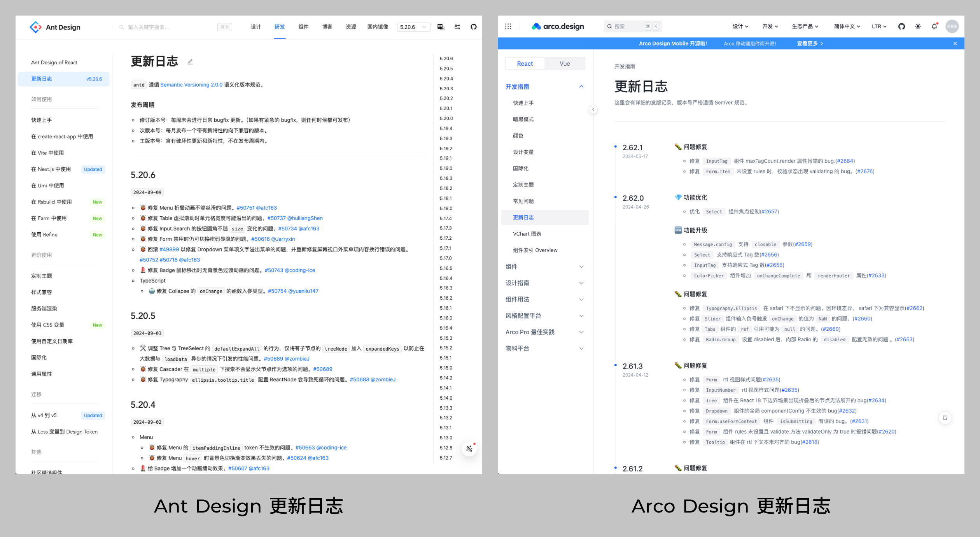Open Arco issue link #2657

tap(769, 212)
